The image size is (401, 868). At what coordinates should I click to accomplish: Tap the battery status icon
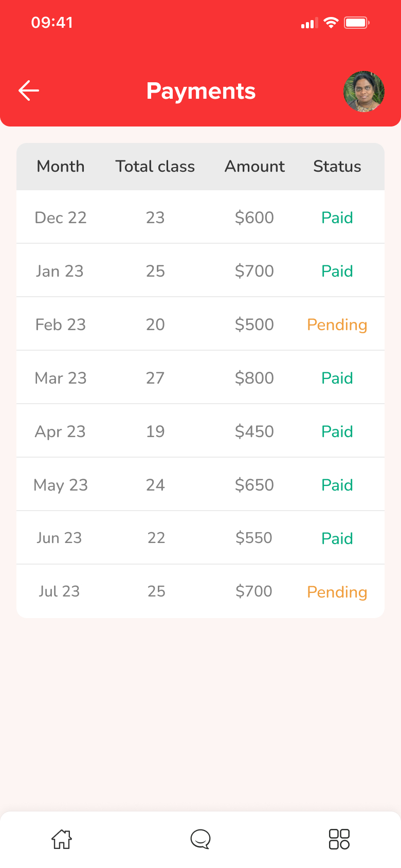pos(356,23)
